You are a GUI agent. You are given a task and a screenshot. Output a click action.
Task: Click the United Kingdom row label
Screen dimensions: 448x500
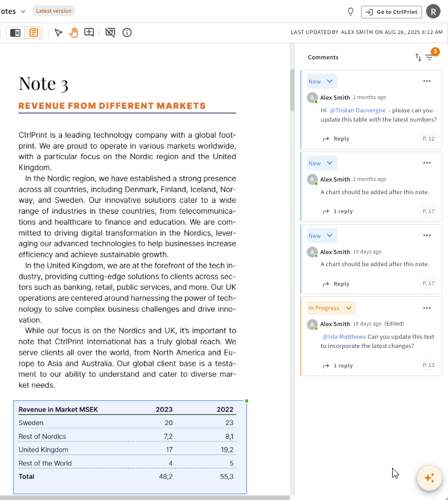pyautogui.click(x=43, y=450)
